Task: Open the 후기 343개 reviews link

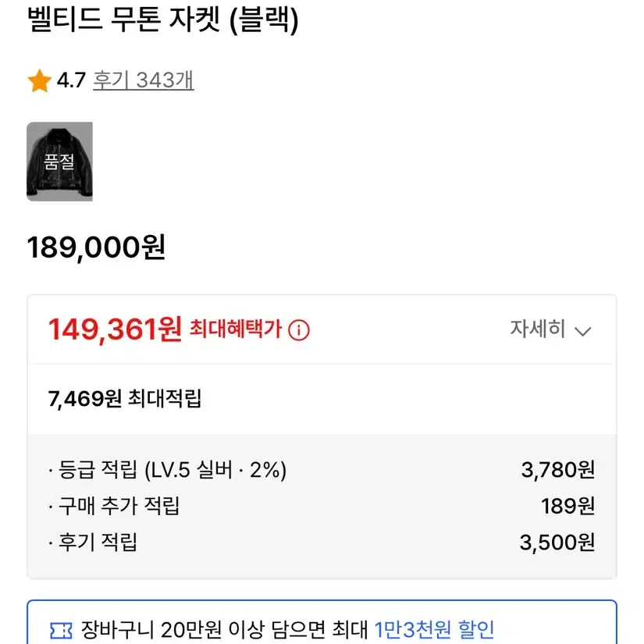Action: 144,80
